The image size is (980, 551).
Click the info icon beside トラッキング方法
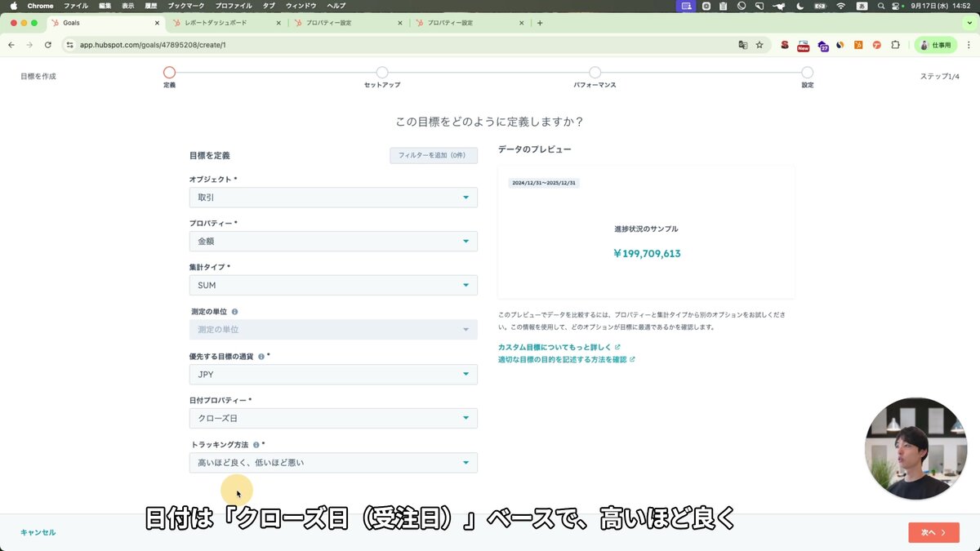tap(257, 444)
